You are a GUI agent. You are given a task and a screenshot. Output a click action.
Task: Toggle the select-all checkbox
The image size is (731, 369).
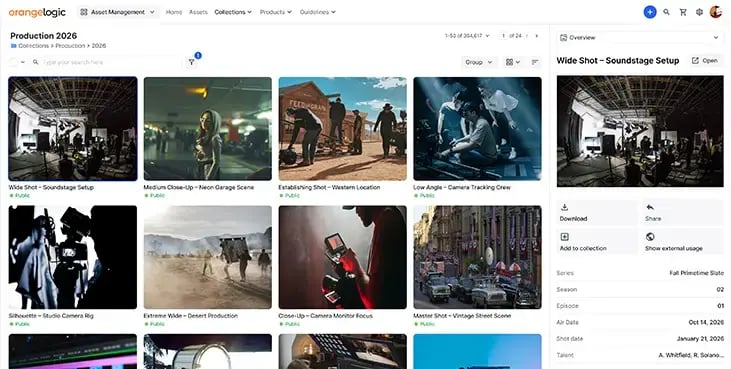[14, 62]
